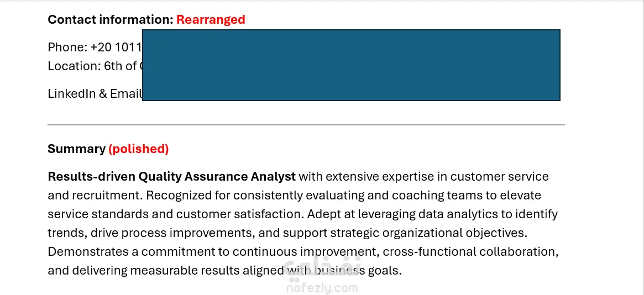
Task: Click the nafezly.com watermark text
Action: coord(322,288)
